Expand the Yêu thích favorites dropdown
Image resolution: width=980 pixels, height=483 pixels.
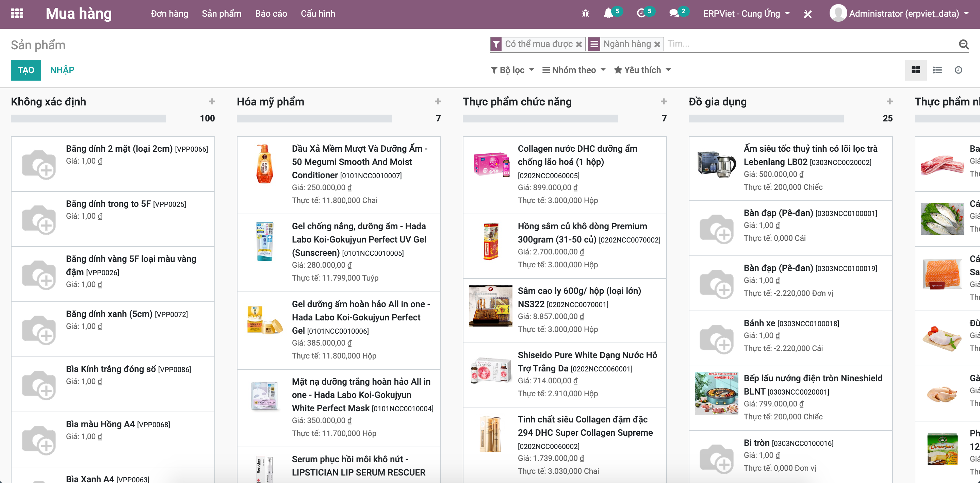(642, 70)
